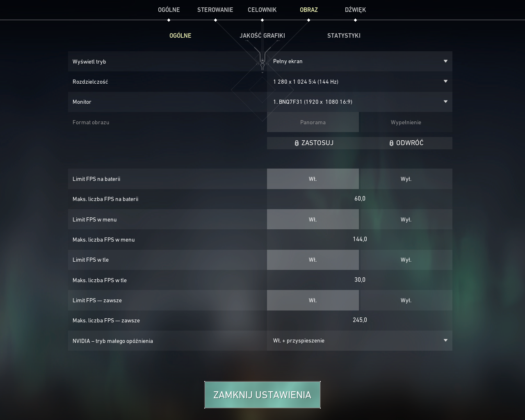Expand NVIDIA tryb małego opóźnienia dropdown
525x420 pixels.
359,340
